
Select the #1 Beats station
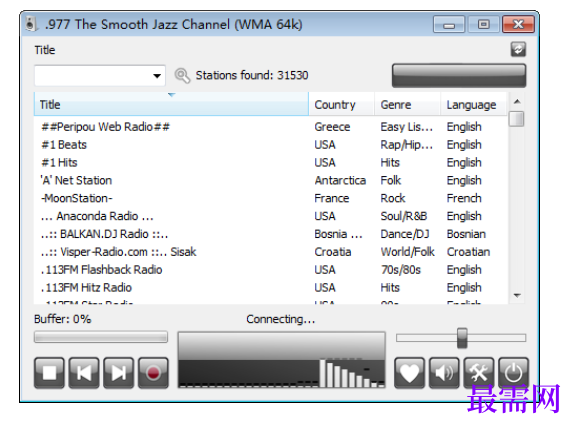pyautogui.click(x=270, y=144)
